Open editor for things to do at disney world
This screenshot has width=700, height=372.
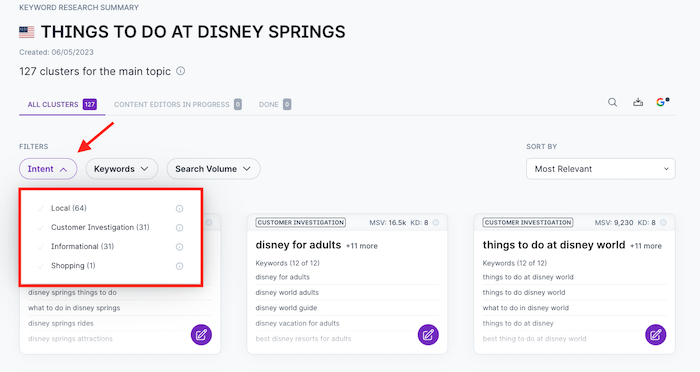(655, 334)
